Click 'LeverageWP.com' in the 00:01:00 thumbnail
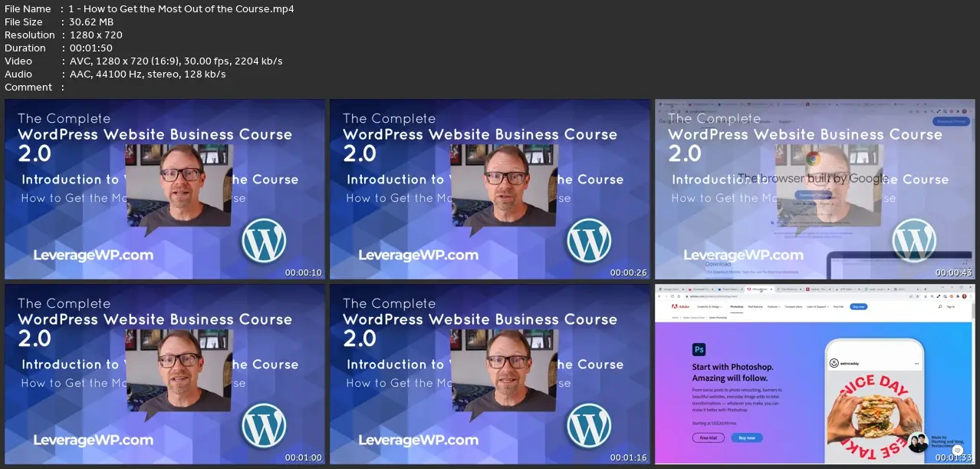Screen dimensions: 980x469 pos(93,440)
